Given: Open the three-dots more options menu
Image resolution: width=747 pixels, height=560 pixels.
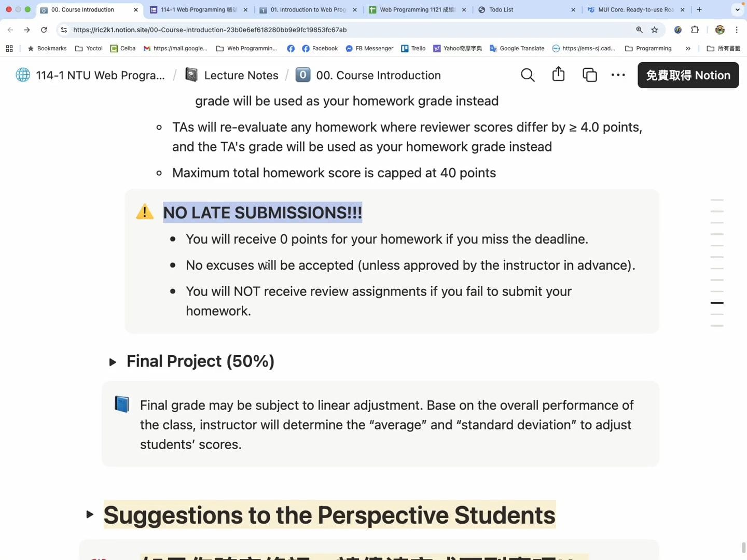Looking at the screenshot, I should click(618, 75).
